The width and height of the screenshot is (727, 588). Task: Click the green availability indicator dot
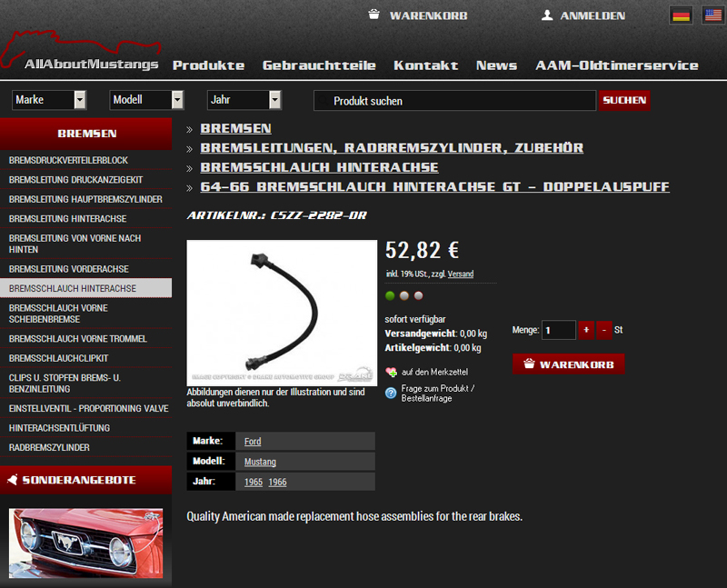[x=390, y=296]
